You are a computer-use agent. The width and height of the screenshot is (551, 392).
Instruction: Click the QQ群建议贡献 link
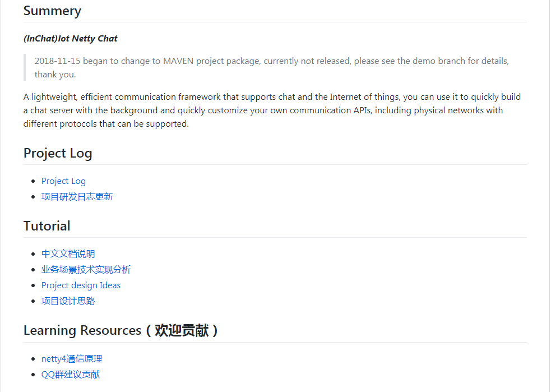pyautogui.click(x=71, y=375)
